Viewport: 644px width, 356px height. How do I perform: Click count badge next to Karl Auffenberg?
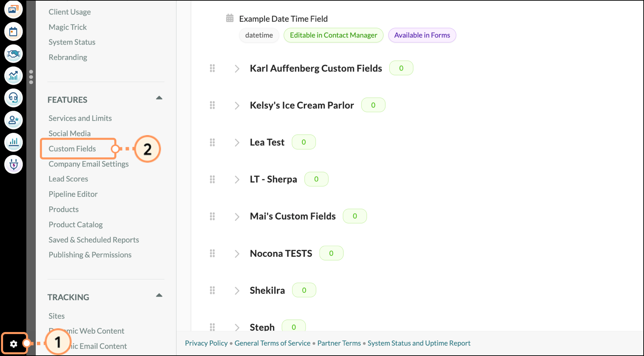[x=401, y=68]
